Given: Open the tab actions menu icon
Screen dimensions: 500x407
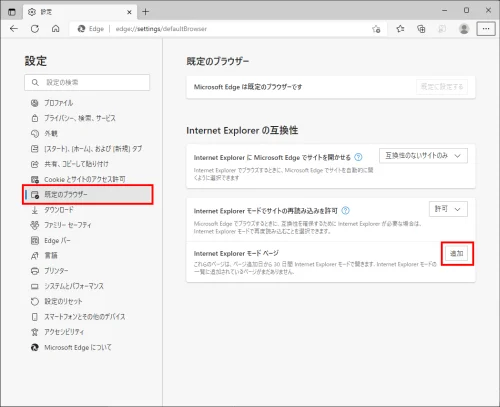Looking at the screenshot, I should (12, 12).
